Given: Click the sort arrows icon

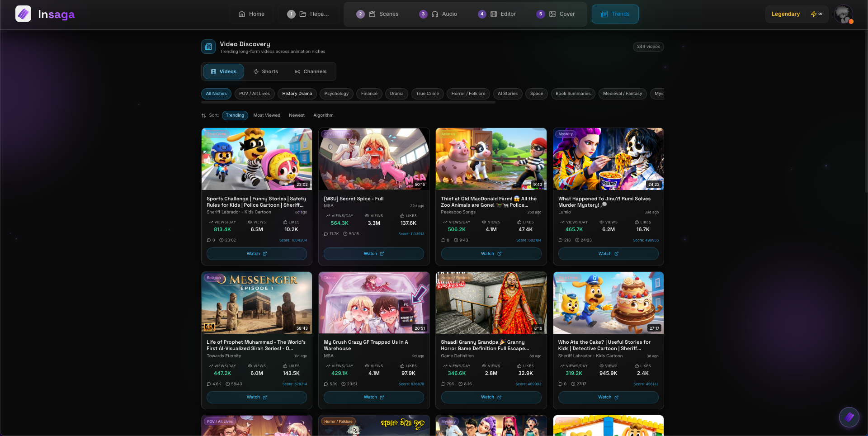Looking at the screenshot, I should click(x=203, y=115).
